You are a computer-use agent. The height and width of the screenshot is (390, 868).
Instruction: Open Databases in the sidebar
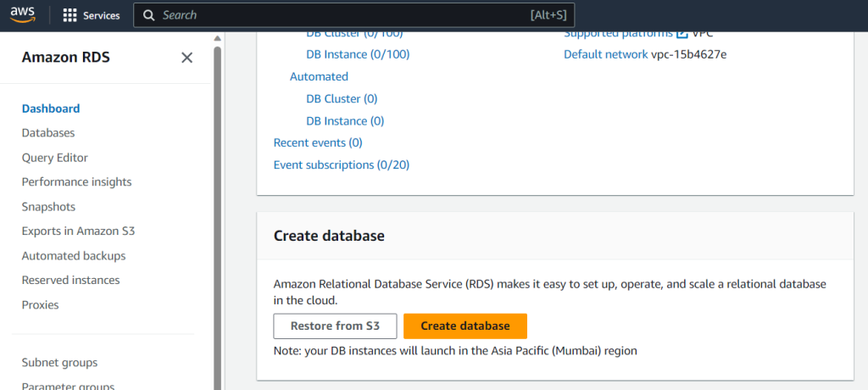click(48, 133)
